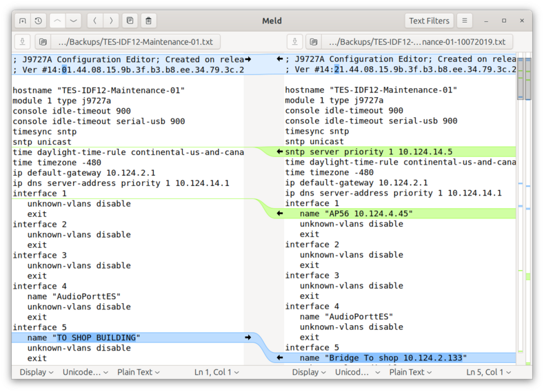Viewport: 544px width, 392px height.
Task: Select the name "AP56 10.124.4.45" line
Action: click(x=401, y=214)
